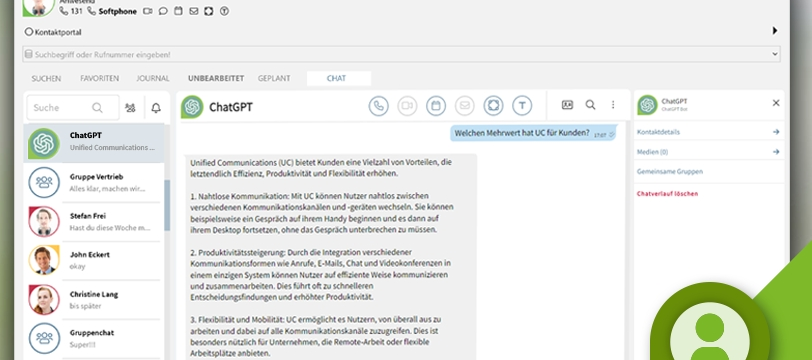This screenshot has height=360, width=812.
Task: Open the Christine Lang chat
Action: 94,300
